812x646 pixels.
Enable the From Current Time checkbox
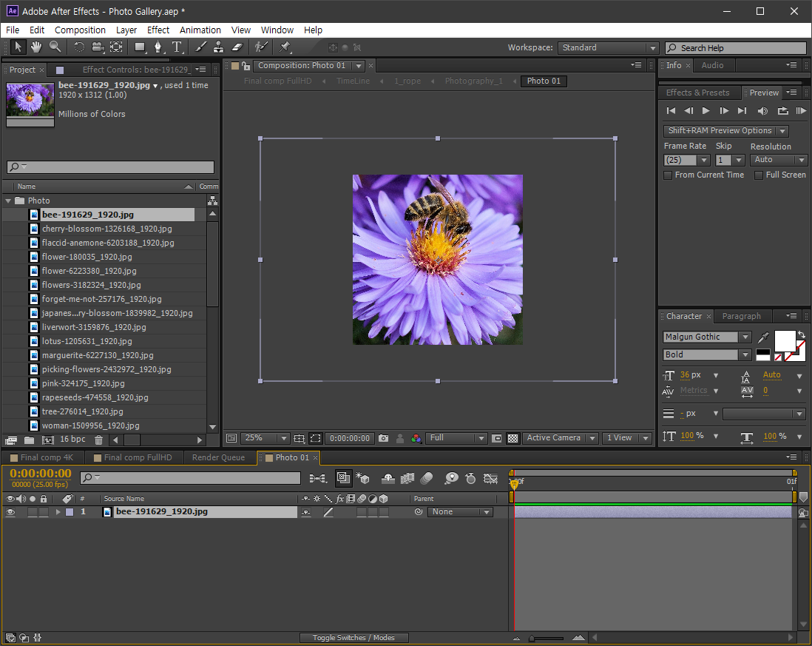(668, 175)
